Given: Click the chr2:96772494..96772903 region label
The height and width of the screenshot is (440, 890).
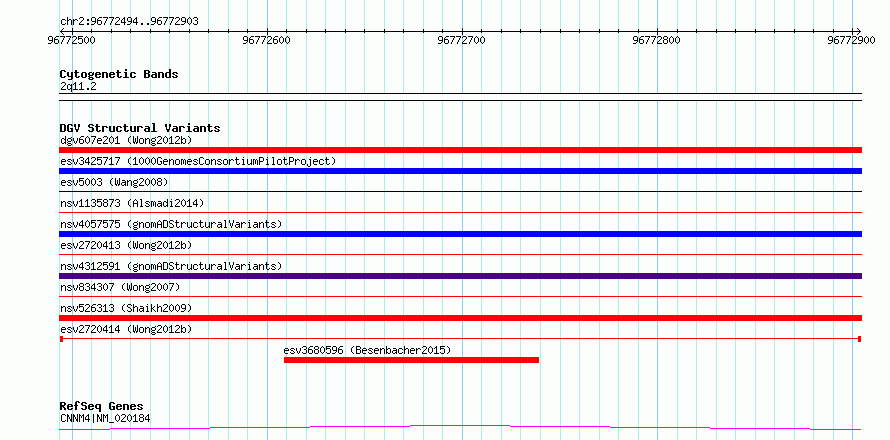Looking at the screenshot, I should (x=129, y=22).
